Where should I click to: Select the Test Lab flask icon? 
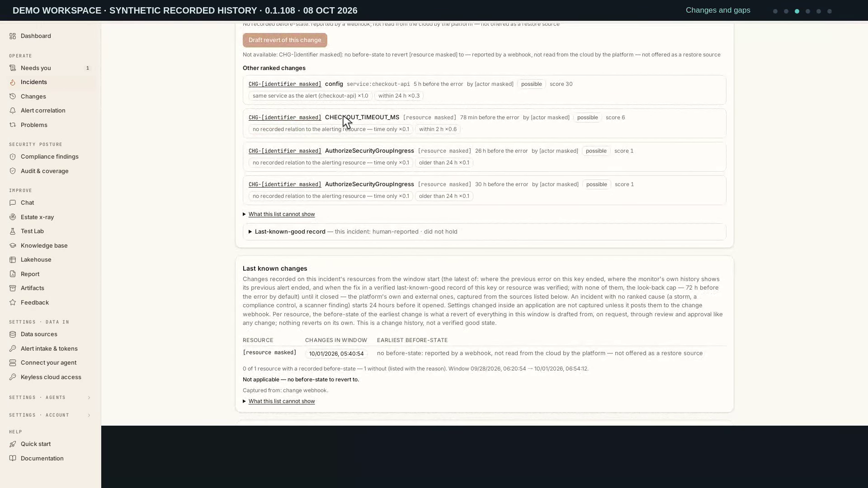point(13,231)
